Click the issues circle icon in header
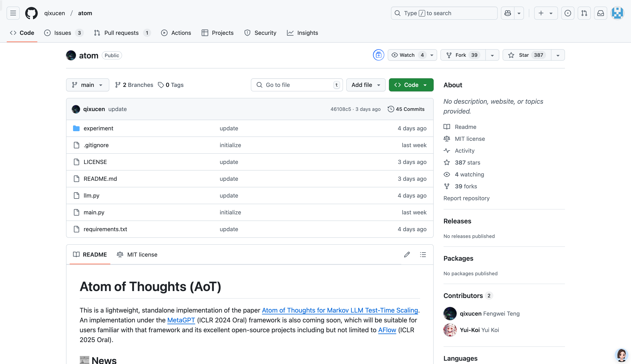631x364 pixels. [x=567, y=13]
